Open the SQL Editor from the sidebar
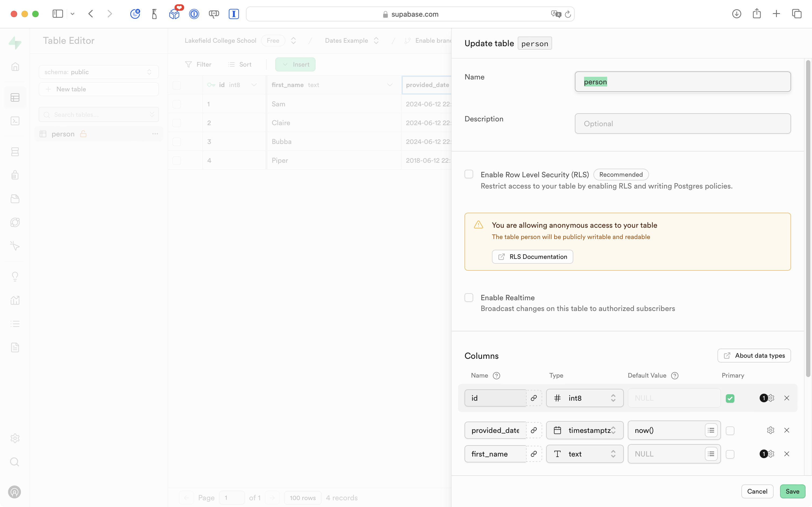The width and height of the screenshot is (812, 507). (15, 121)
